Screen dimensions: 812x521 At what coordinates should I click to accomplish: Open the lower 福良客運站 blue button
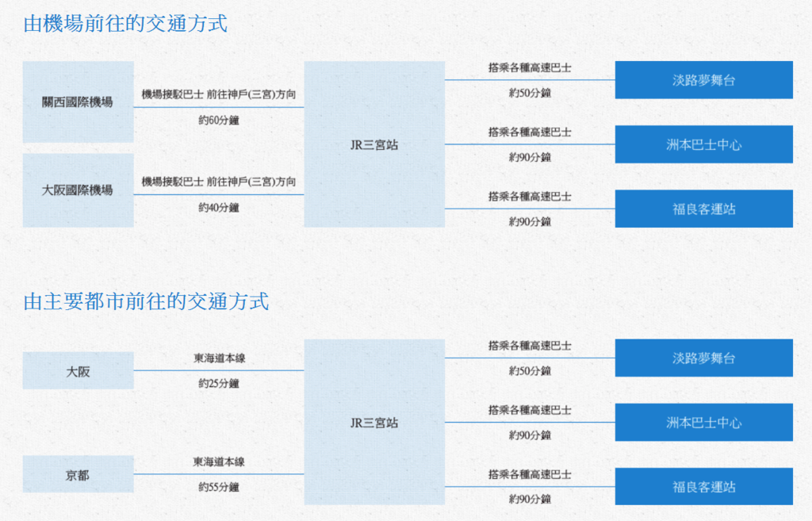tap(704, 486)
